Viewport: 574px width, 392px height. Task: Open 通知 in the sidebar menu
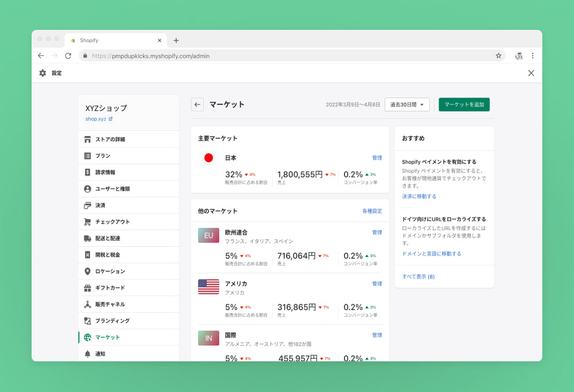tap(100, 354)
